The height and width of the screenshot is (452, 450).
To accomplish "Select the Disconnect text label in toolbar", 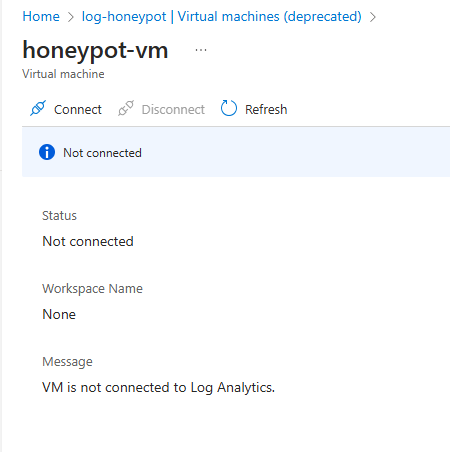I will [x=173, y=109].
